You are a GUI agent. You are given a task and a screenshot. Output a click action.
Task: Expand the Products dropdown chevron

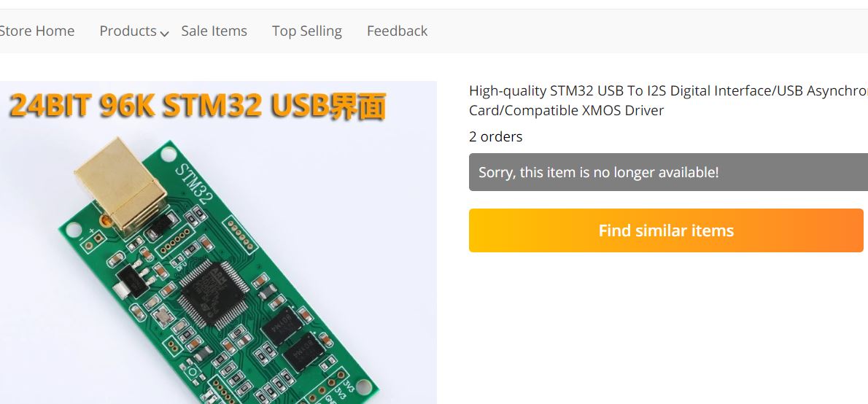click(x=164, y=34)
